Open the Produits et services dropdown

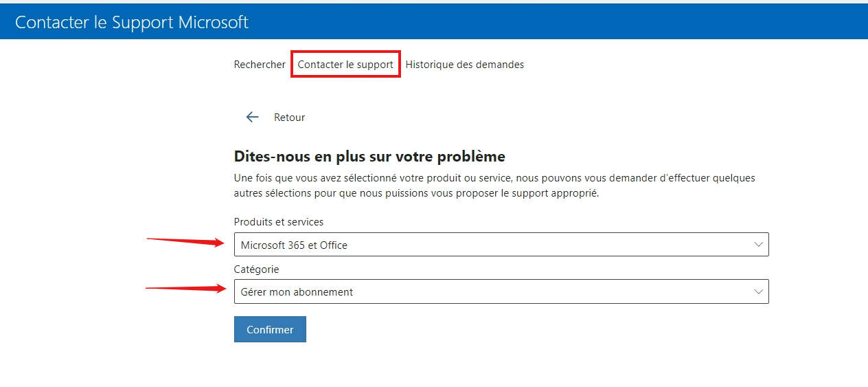click(501, 245)
